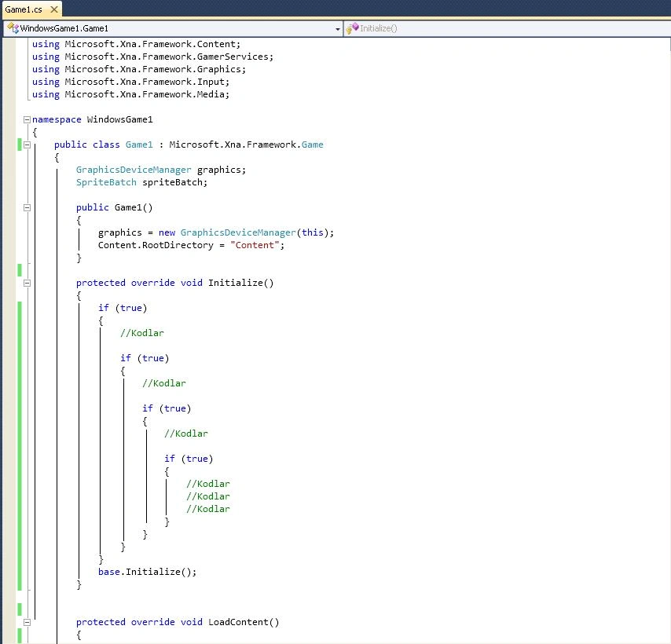Click the 'protected override void LoadContent()' signature
Image resolution: width=671 pixels, height=644 pixels.
coord(178,622)
